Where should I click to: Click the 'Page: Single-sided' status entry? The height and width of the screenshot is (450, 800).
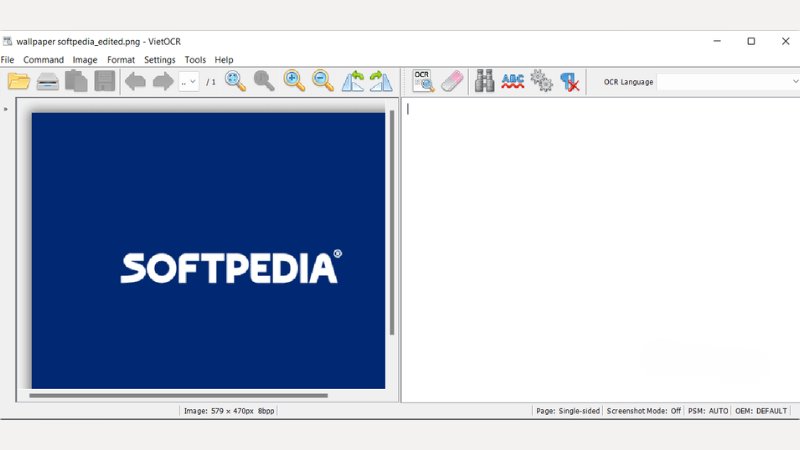point(568,411)
